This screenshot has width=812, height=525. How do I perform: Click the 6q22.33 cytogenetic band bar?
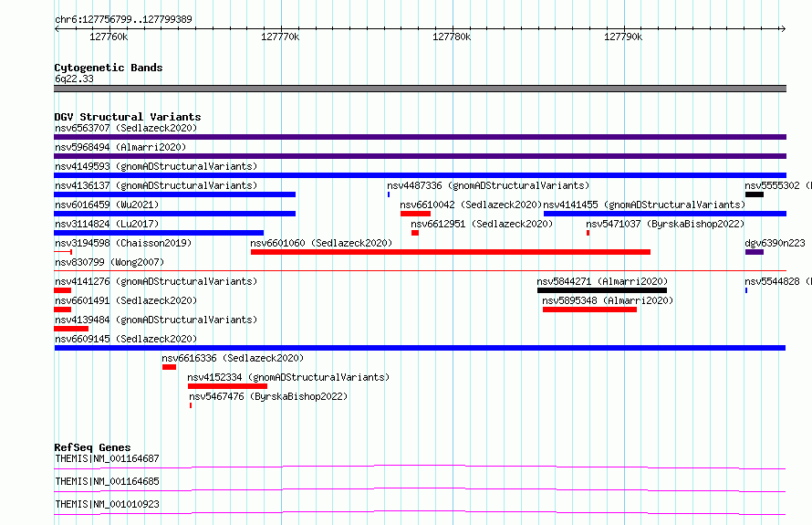point(420,89)
